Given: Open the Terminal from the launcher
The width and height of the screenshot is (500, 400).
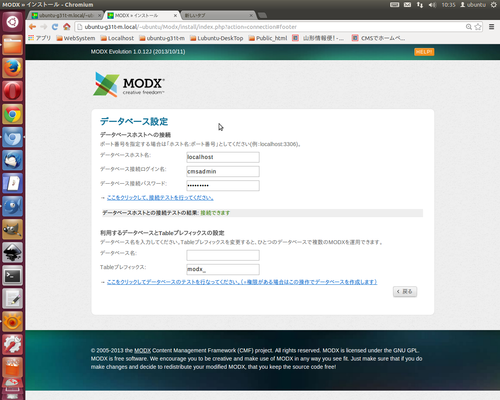Looking at the screenshot, I should [12, 275].
